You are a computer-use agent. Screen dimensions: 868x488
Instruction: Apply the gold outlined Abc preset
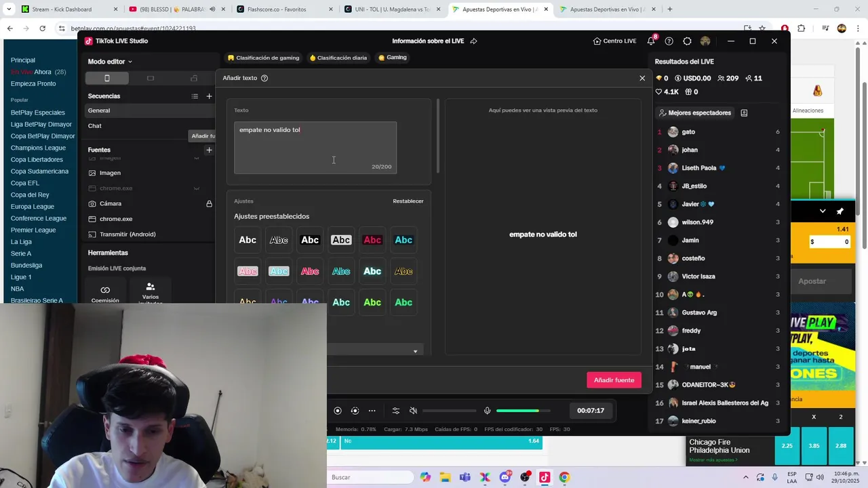point(403,271)
